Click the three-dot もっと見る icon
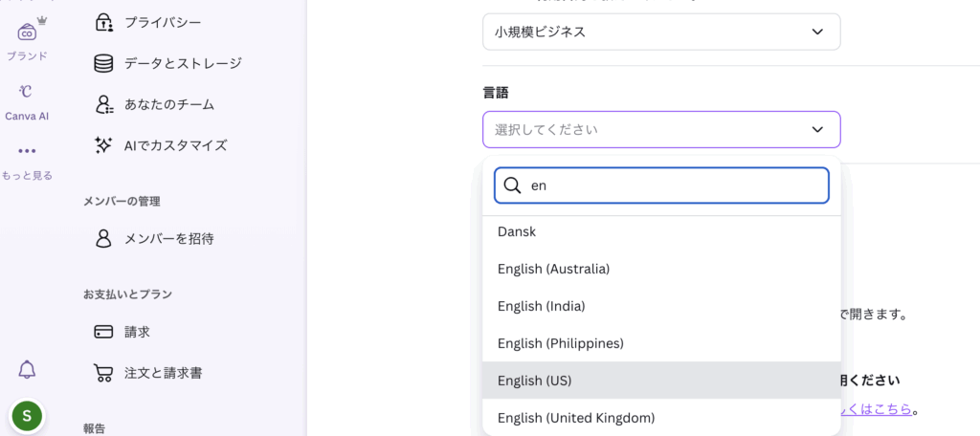The width and height of the screenshot is (980, 436). (x=27, y=151)
